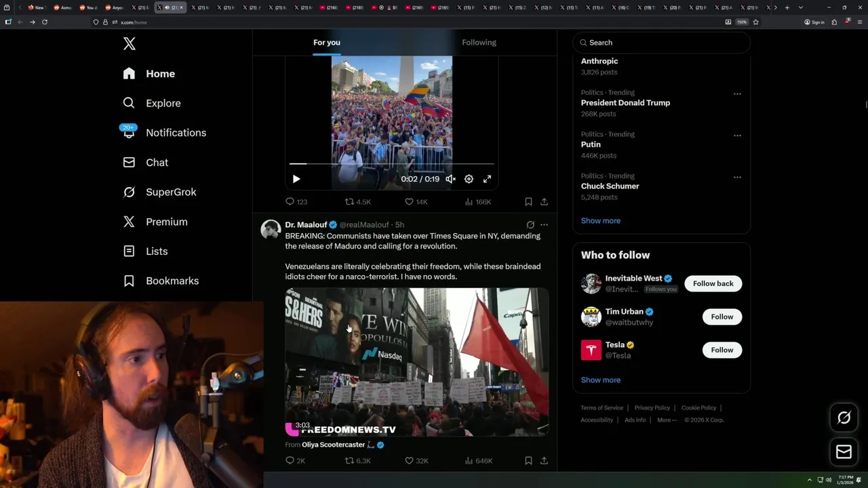Image resolution: width=868 pixels, height=488 pixels.
Task: Follow Tesla account
Action: tap(722, 350)
